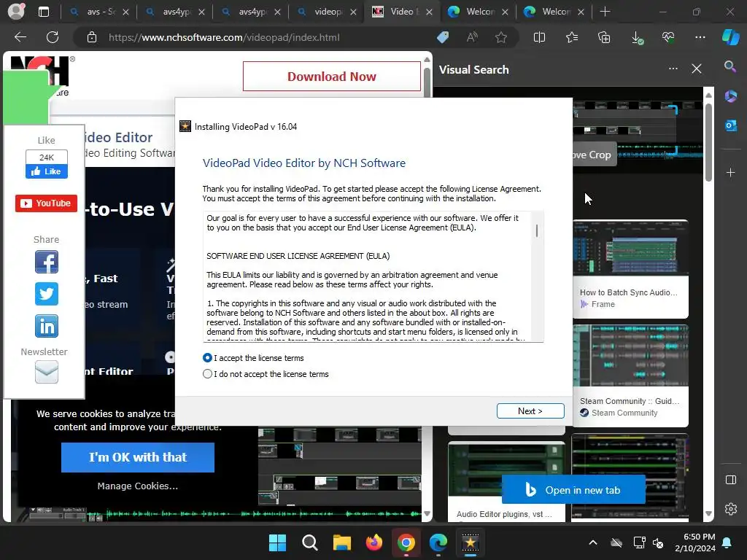
Task: Click the Visual Search panel scrollbar
Action: point(708,143)
